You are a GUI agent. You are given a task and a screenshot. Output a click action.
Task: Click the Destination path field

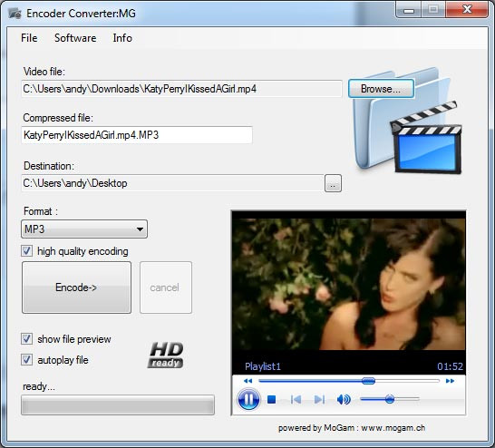click(x=172, y=183)
